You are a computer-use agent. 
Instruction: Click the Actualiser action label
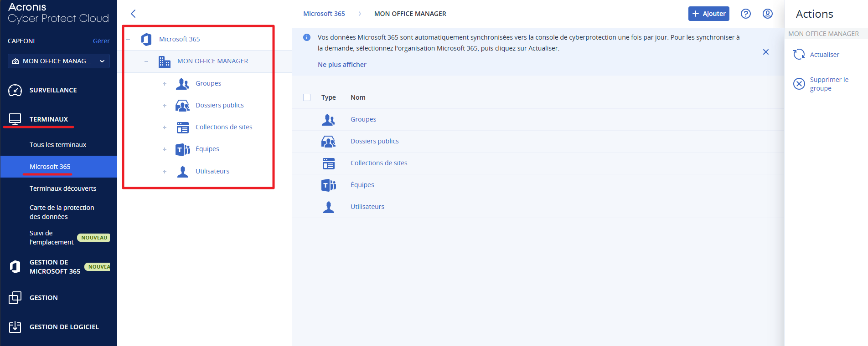click(x=825, y=55)
